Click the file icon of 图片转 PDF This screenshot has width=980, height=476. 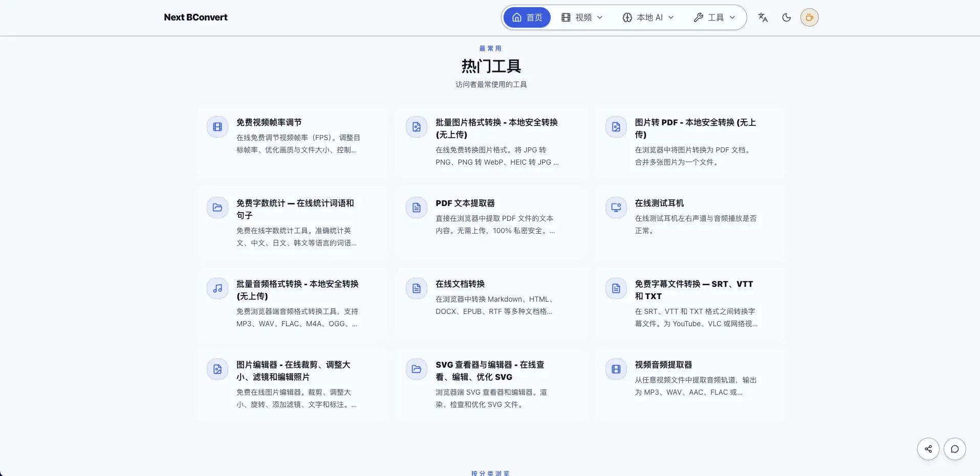pyautogui.click(x=616, y=127)
